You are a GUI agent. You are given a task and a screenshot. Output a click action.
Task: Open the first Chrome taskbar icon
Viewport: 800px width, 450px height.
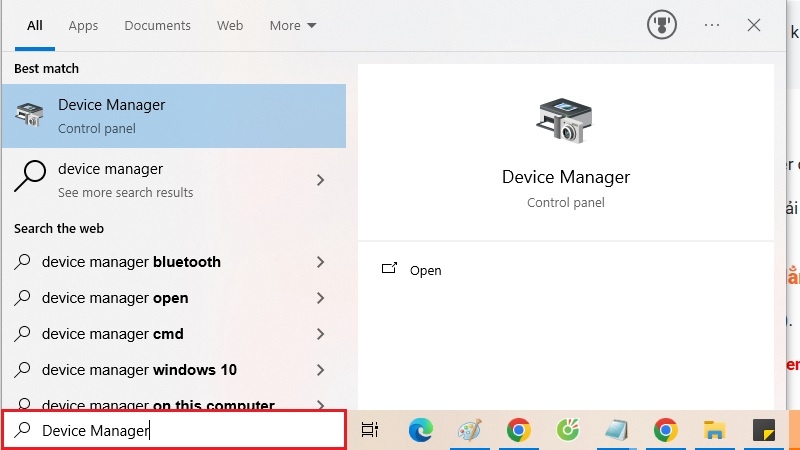(518, 430)
